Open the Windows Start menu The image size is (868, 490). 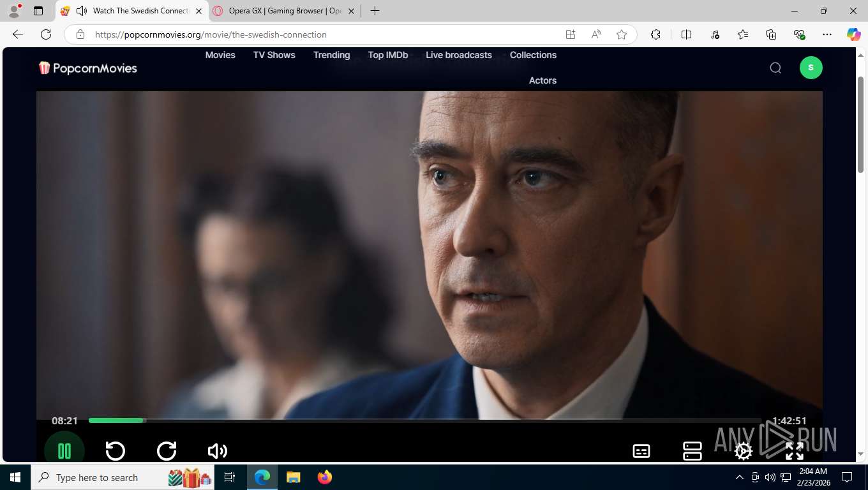pyautogui.click(x=15, y=477)
